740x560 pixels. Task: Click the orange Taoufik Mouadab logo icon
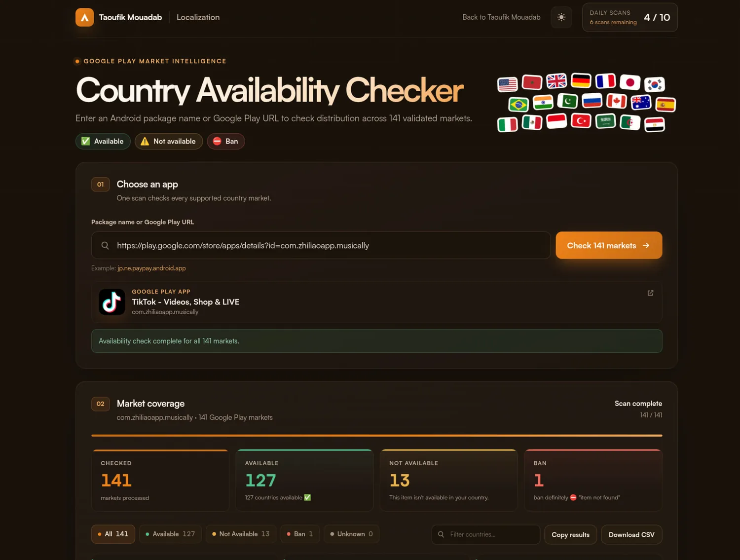pos(84,17)
